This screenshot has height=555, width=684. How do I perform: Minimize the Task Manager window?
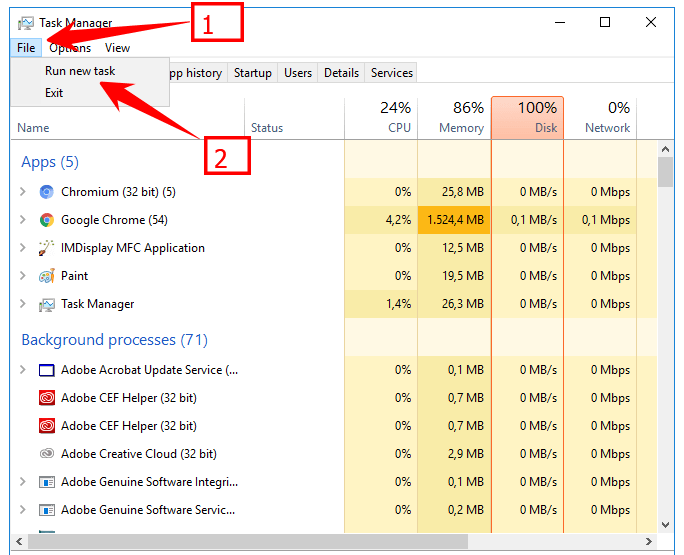[x=560, y=22]
